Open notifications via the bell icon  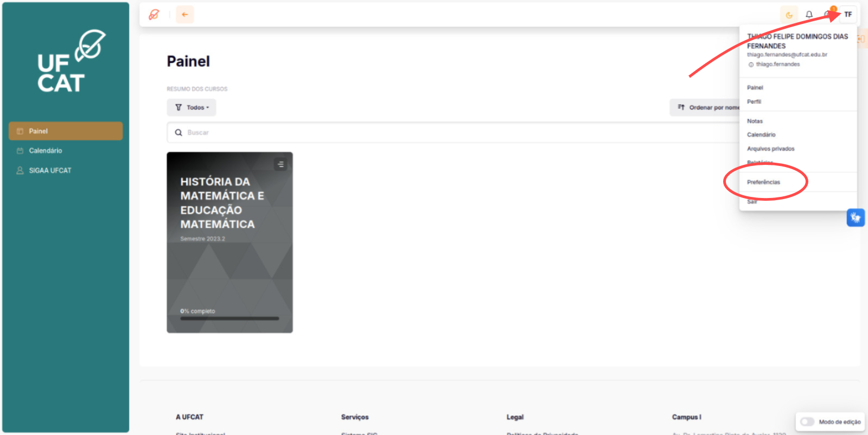(809, 15)
